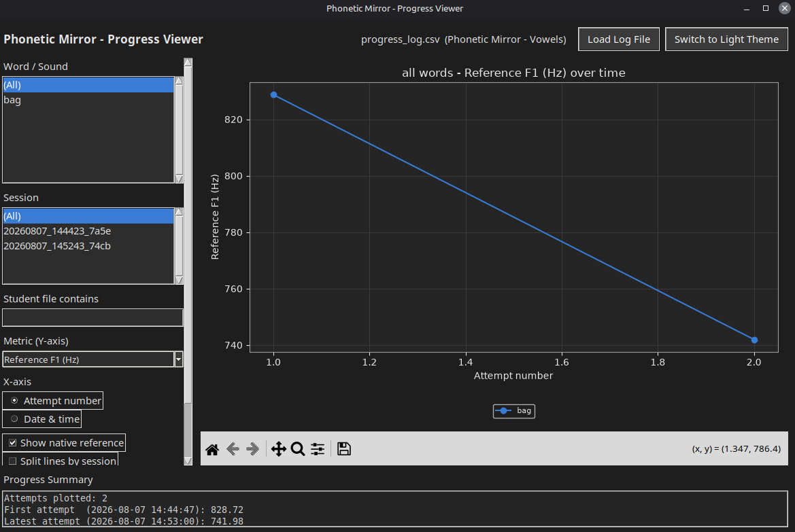This screenshot has height=532, width=795.
Task: Select the word 'bag' in list
Action: click(88, 100)
